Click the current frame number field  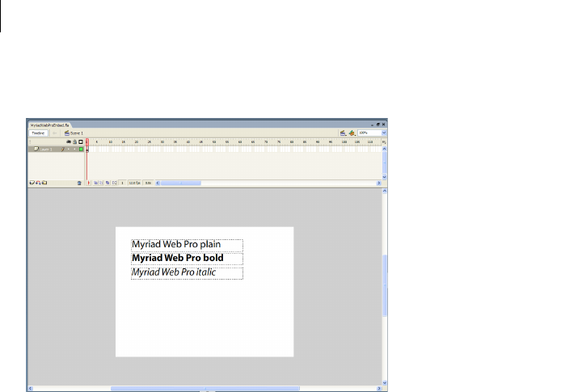[122, 183]
